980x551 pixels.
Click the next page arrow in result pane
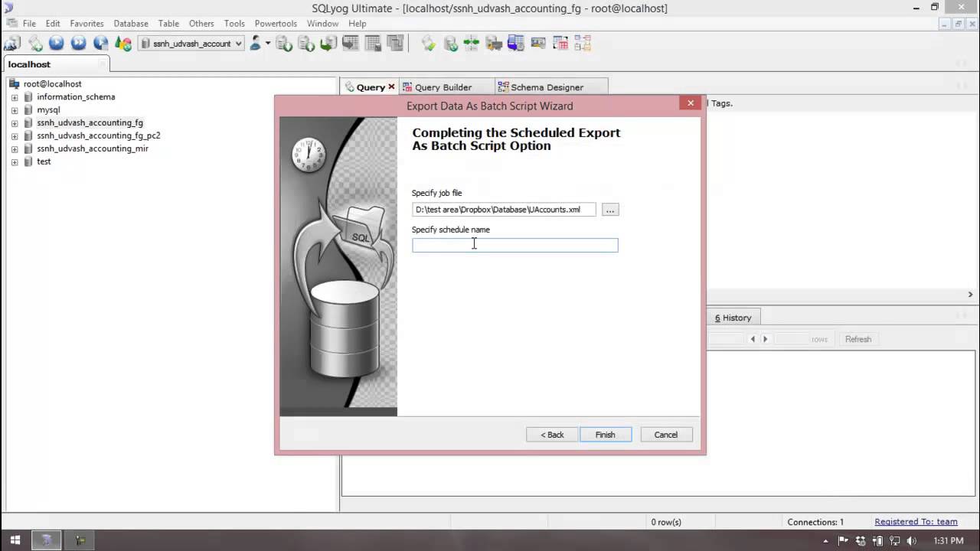coord(765,339)
